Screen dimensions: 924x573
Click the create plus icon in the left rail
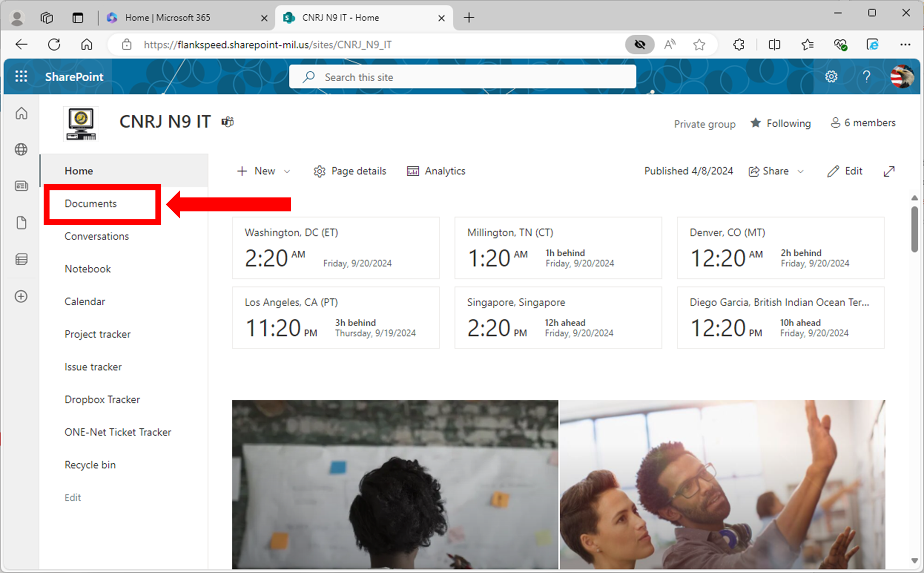pyautogui.click(x=21, y=297)
